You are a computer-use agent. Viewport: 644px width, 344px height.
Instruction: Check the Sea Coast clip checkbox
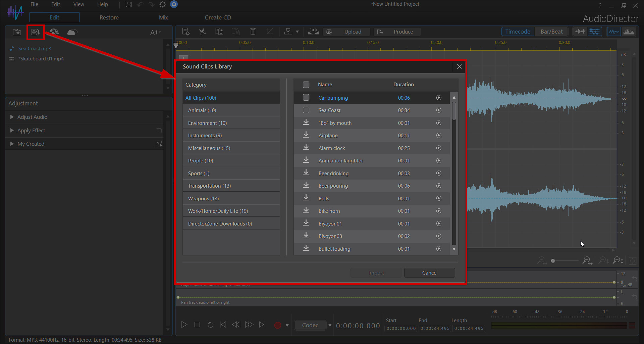pyautogui.click(x=306, y=110)
